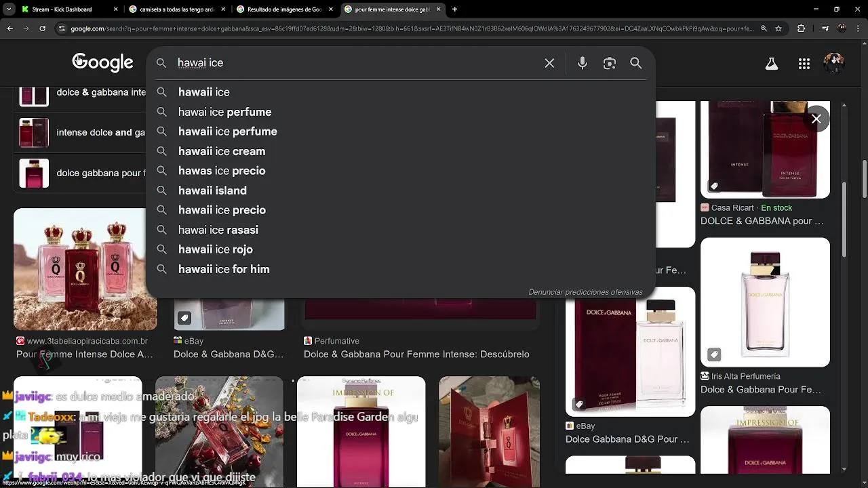
Task: Start voice search with the microphone icon
Action: (x=583, y=63)
